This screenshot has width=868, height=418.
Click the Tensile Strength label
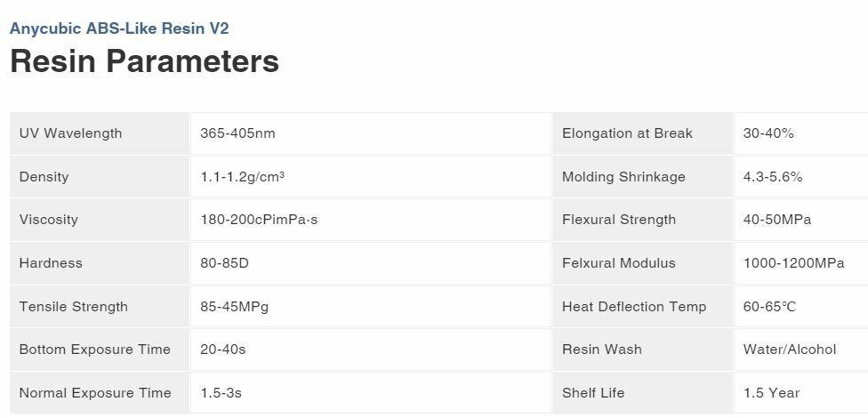74,307
